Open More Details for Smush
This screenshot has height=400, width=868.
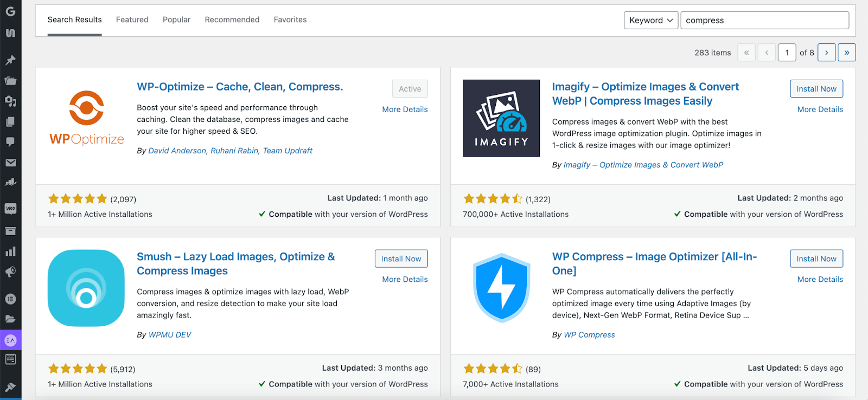click(x=405, y=279)
